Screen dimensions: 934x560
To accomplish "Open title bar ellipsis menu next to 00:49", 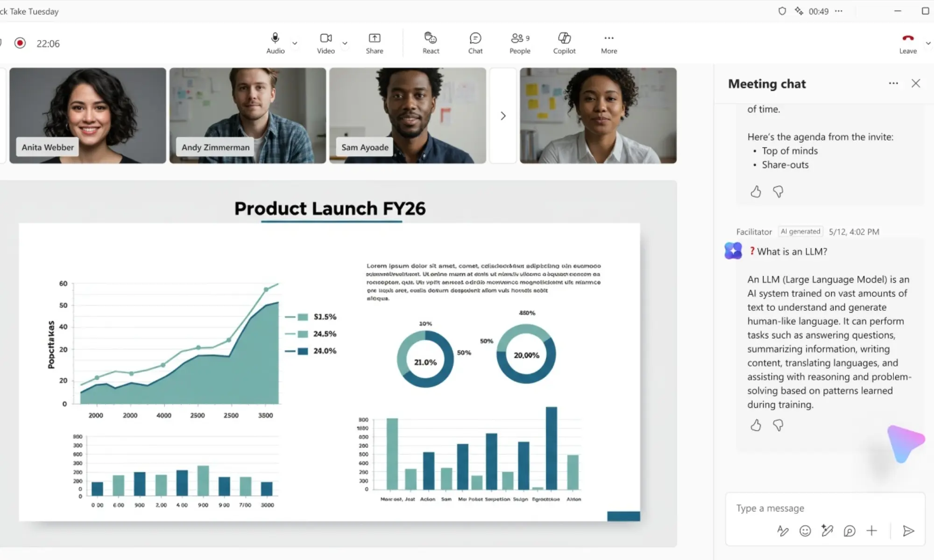I will 839,11.
